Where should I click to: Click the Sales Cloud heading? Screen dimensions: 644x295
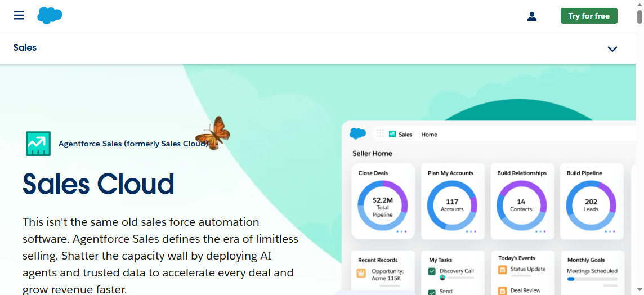(x=99, y=184)
